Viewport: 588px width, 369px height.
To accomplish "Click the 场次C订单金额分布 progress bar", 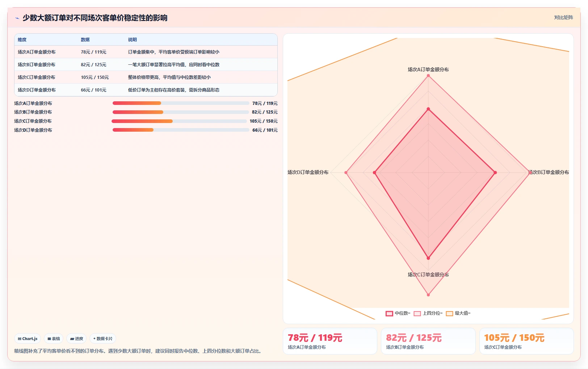I will tap(179, 121).
